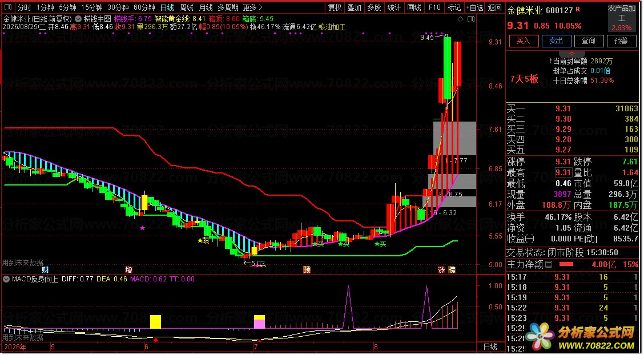Click the 标记 mark button

coord(454,7)
